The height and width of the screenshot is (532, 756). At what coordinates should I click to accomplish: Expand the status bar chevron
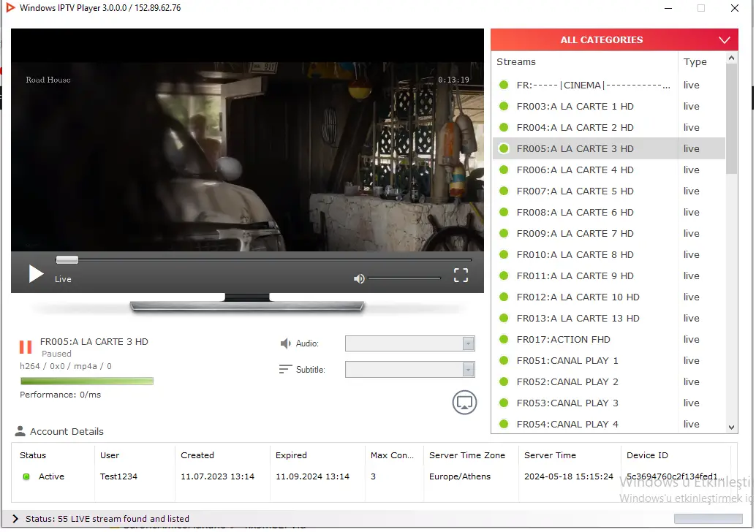15,520
